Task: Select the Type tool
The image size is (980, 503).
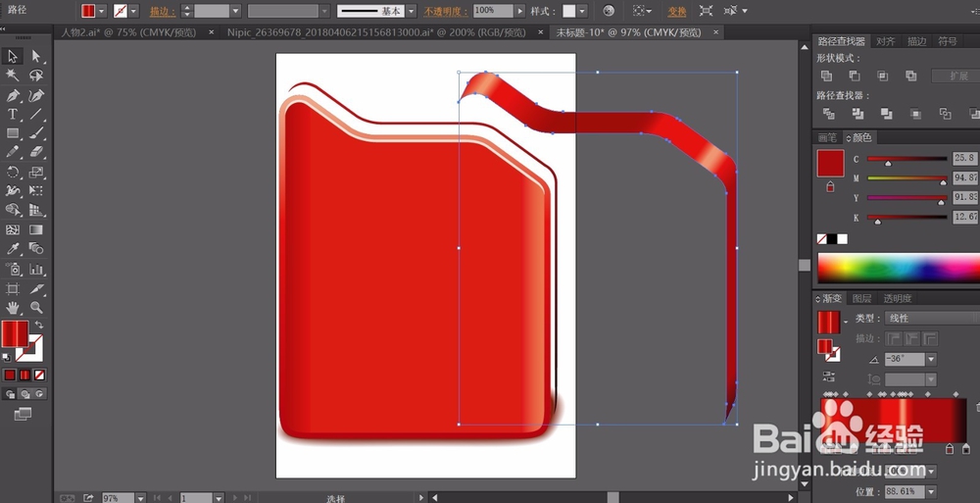Action: click(13, 115)
